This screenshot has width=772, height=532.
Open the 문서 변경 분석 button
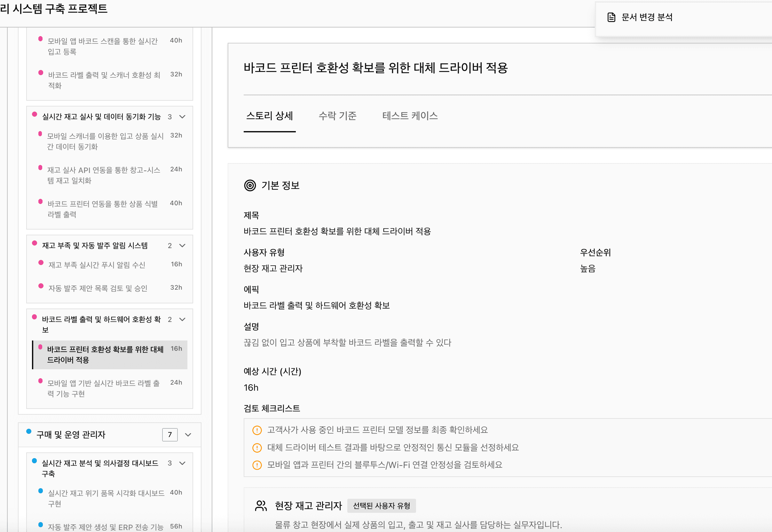coord(647,17)
